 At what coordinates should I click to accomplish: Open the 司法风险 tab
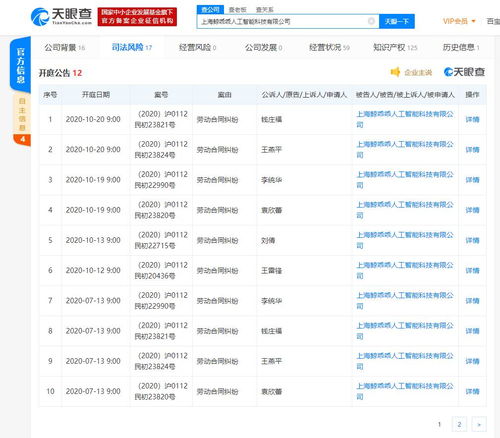[132, 47]
